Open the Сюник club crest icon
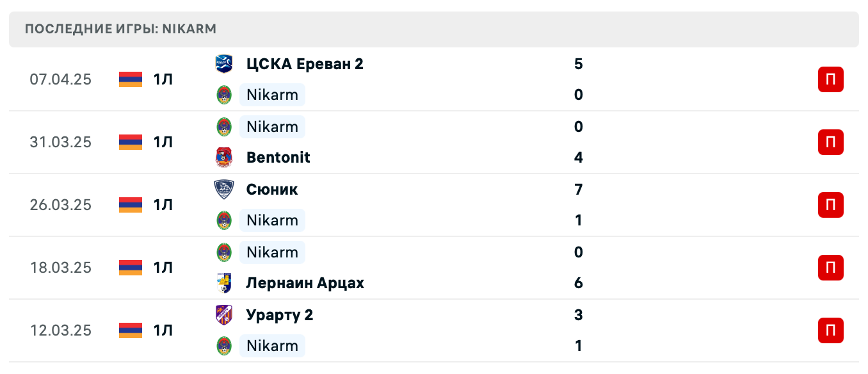The image size is (868, 374). 225,188
